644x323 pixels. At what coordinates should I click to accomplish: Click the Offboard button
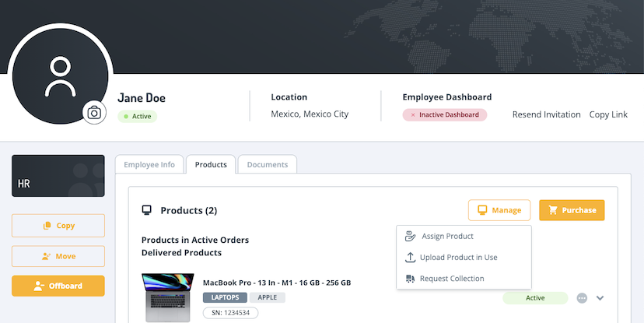[58, 286]
